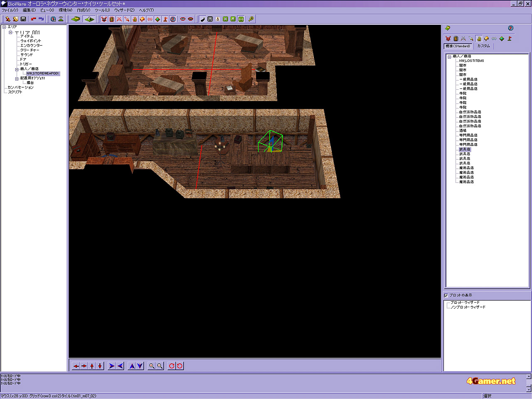Switch to the カスタム palette tab
The height and width of the screenshot is (399, 532).
483,46
